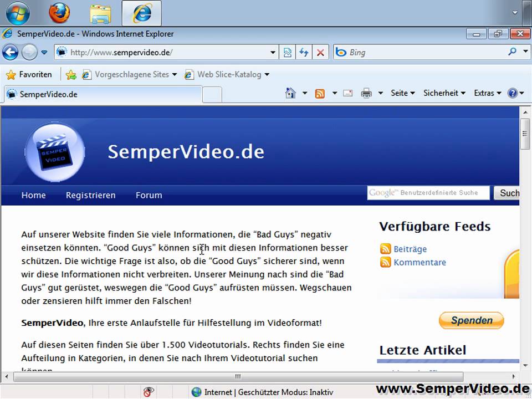532x399 pixels.
Task: Click the Read Mail envelope icon
Action: 348,93
